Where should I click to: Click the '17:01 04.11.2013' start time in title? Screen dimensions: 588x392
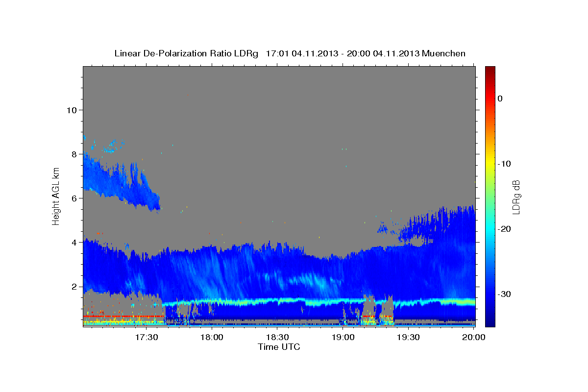click(301, 53)
